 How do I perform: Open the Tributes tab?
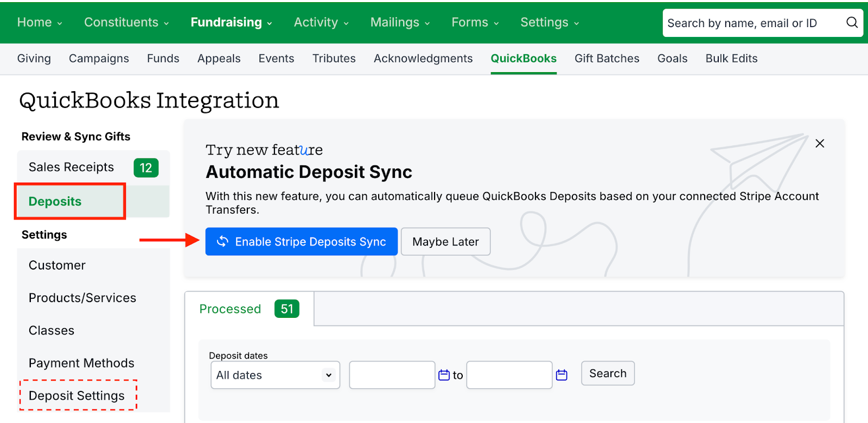point(334,59)
